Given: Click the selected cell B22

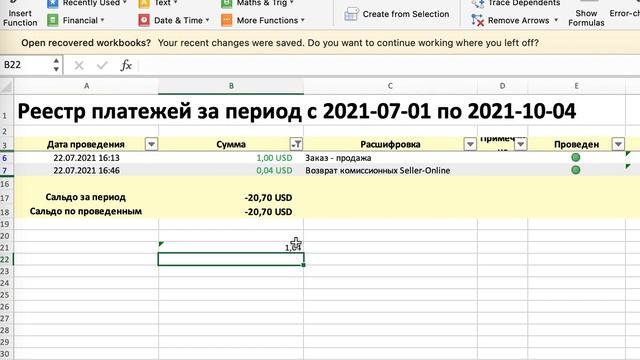Looking at the screenshot, I should [x=231, y=259].
